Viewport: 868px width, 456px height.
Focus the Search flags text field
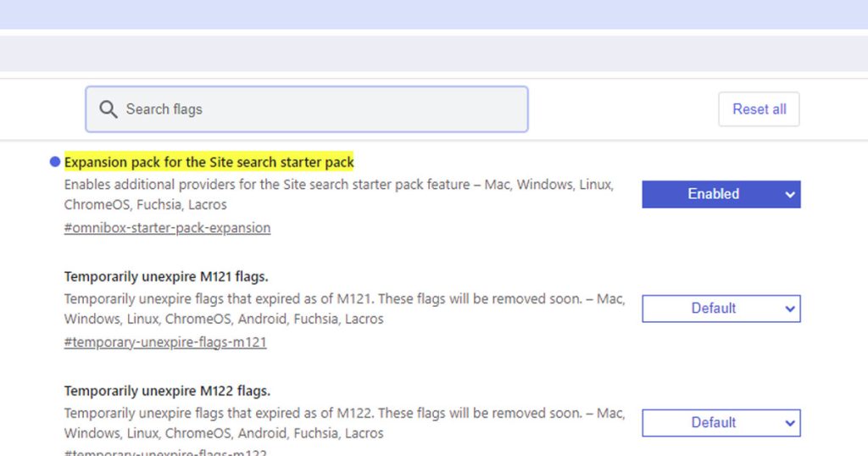pos(322,109)
